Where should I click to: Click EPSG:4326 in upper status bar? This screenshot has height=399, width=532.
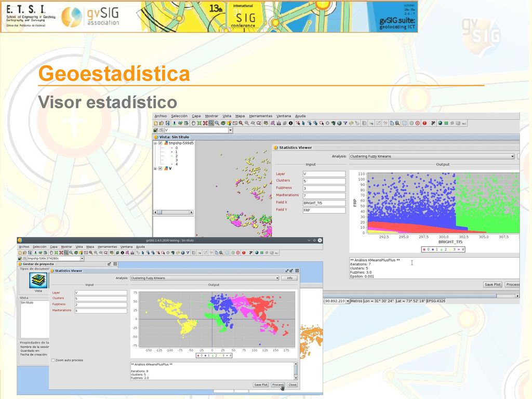pos(436,301)
